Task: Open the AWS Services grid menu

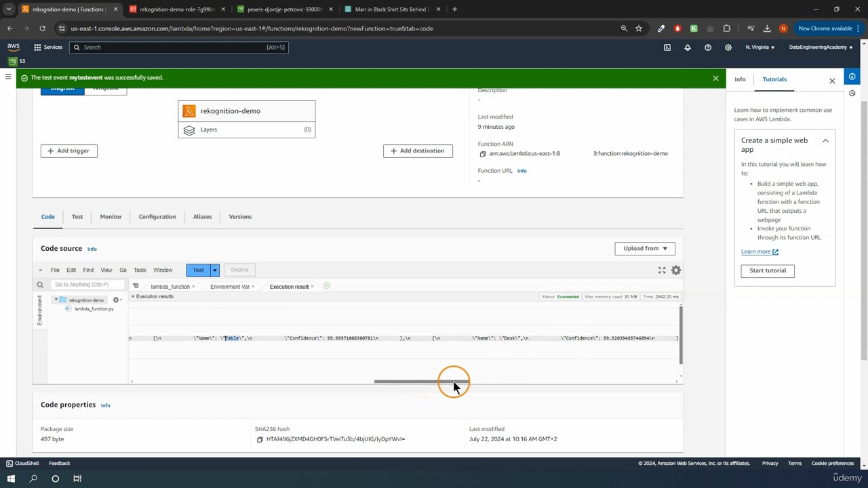Action: pyautogui.click(x=47, y=47)
